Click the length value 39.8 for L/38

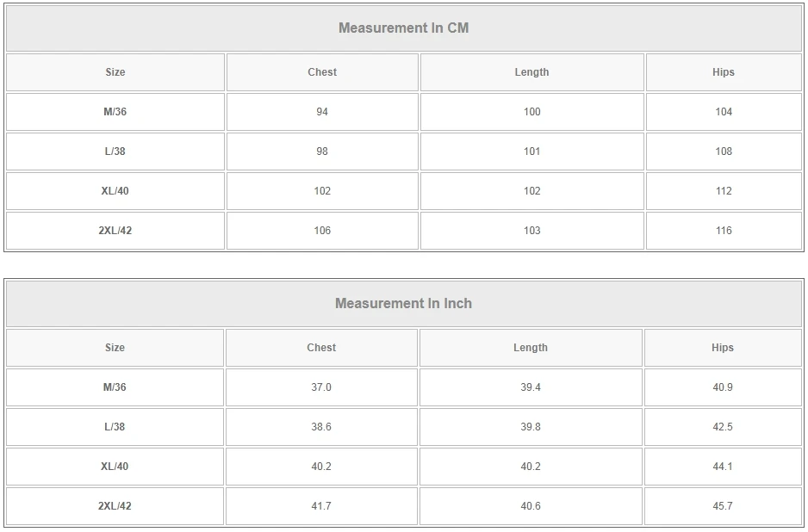pos(531,427)
